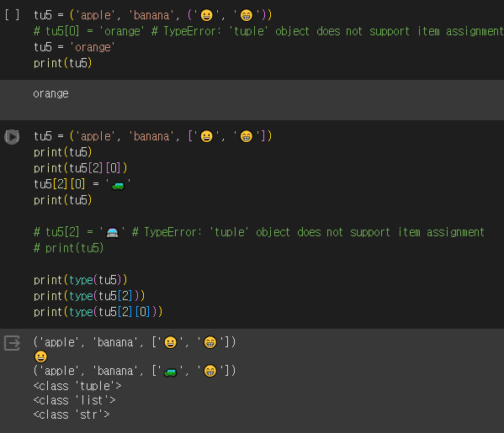Click the 'orange' output text

pos(50,94)
